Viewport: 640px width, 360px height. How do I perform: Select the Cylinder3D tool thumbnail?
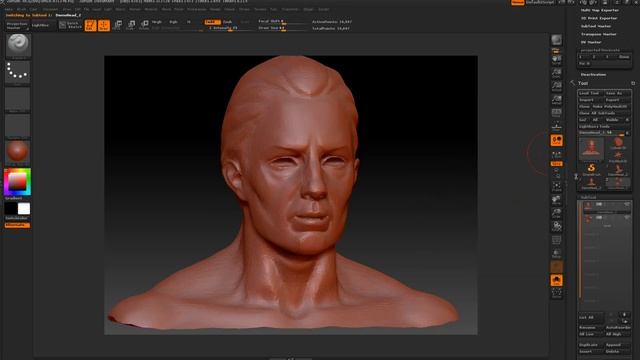618,143
